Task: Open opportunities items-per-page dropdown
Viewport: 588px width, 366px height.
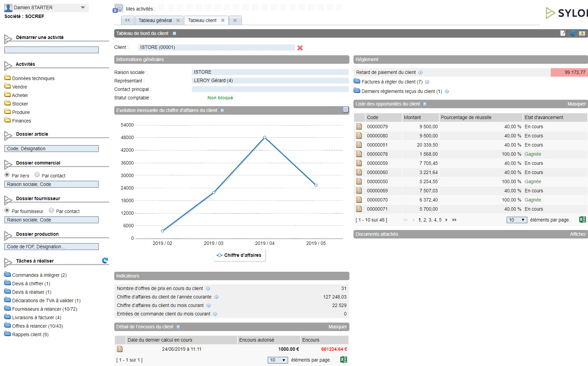Action: tap(517, 220)
